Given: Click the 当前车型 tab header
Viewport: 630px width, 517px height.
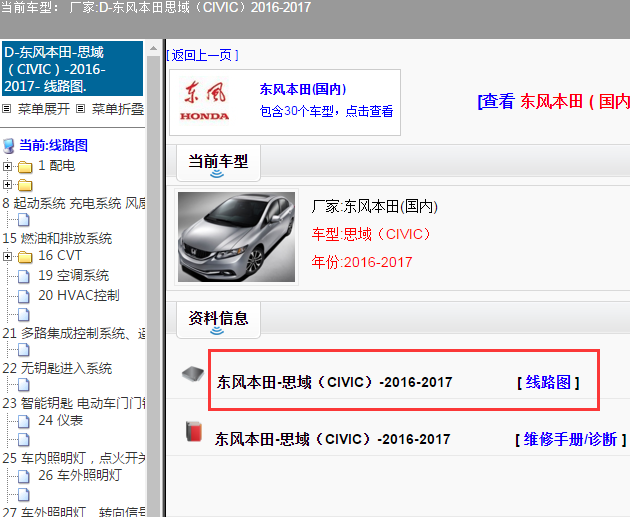Looking at the screenshot, I should pos(218,163).
